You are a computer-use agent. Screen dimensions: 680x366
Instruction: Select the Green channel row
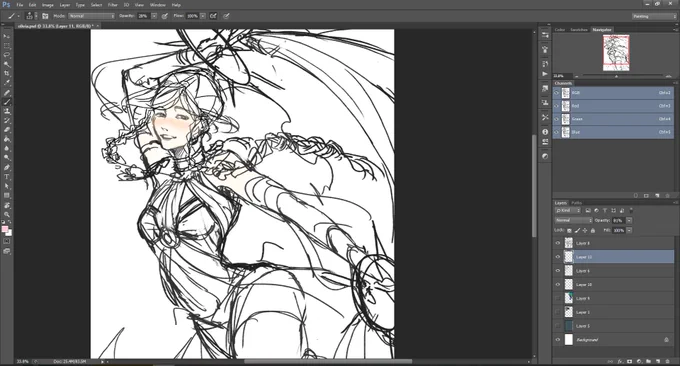pyautogui.click(x=614, y=119)
